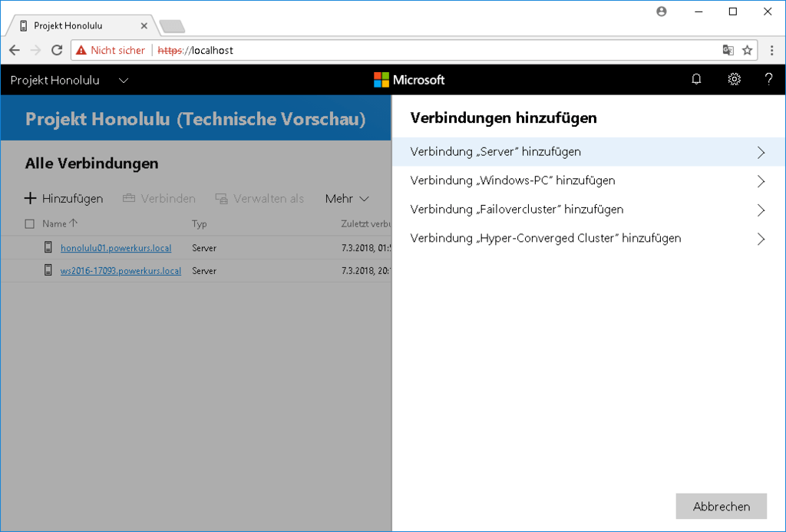
Task: Click the 'Nicht sicher' security warning
Action: point(111,50)
